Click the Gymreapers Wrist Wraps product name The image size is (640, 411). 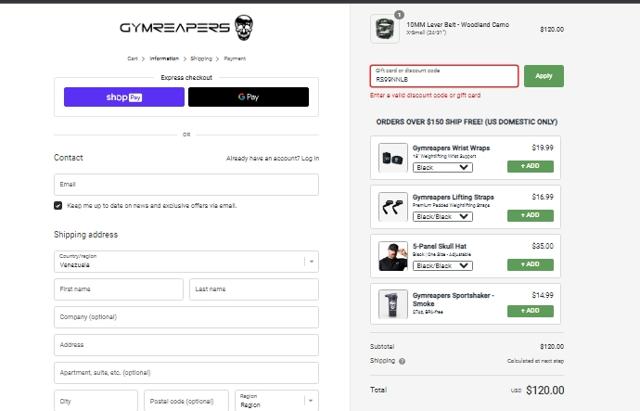click(451, 148)
